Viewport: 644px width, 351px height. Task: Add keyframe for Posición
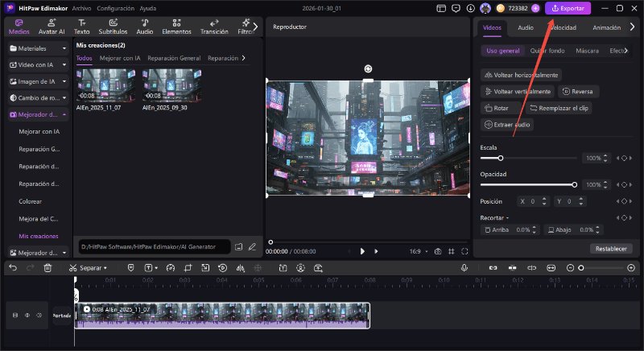pyautogui.click(x=625, y=201)
